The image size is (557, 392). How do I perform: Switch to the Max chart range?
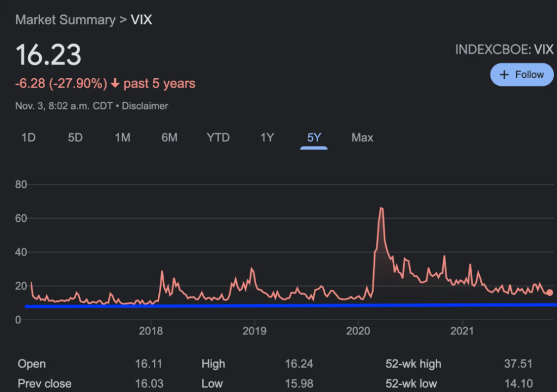(362, 138)
